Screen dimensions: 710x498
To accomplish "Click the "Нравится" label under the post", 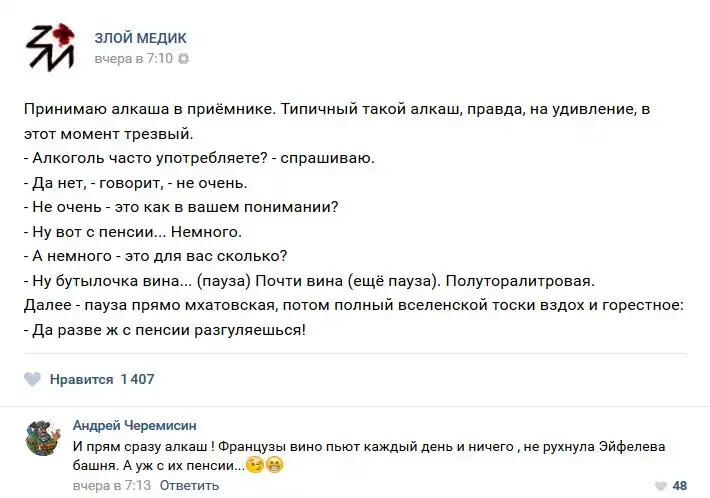I will click(x=81, y=379).
